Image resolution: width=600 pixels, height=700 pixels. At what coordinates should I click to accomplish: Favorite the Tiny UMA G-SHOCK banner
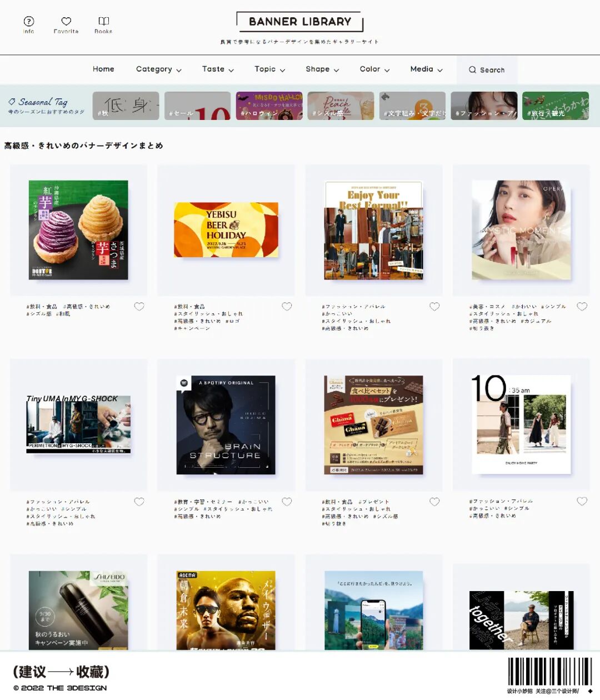(139, 502)
